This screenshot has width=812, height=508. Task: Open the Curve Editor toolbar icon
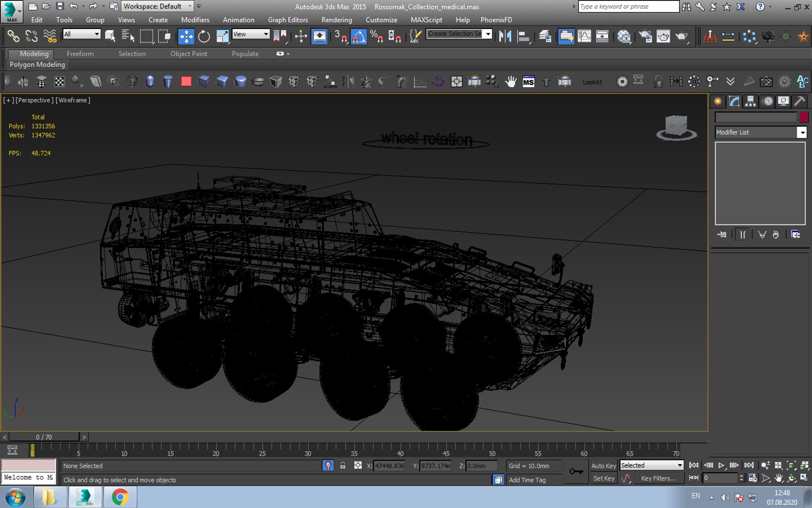585,36
